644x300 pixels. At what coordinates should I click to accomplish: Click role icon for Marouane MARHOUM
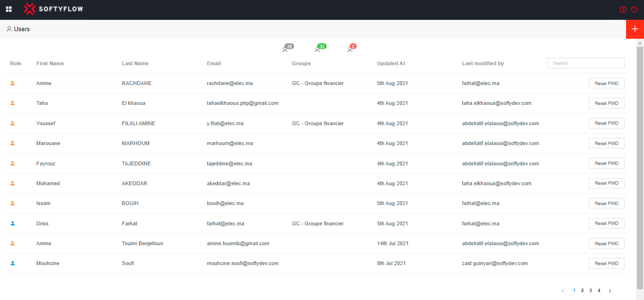pos(13,143)
